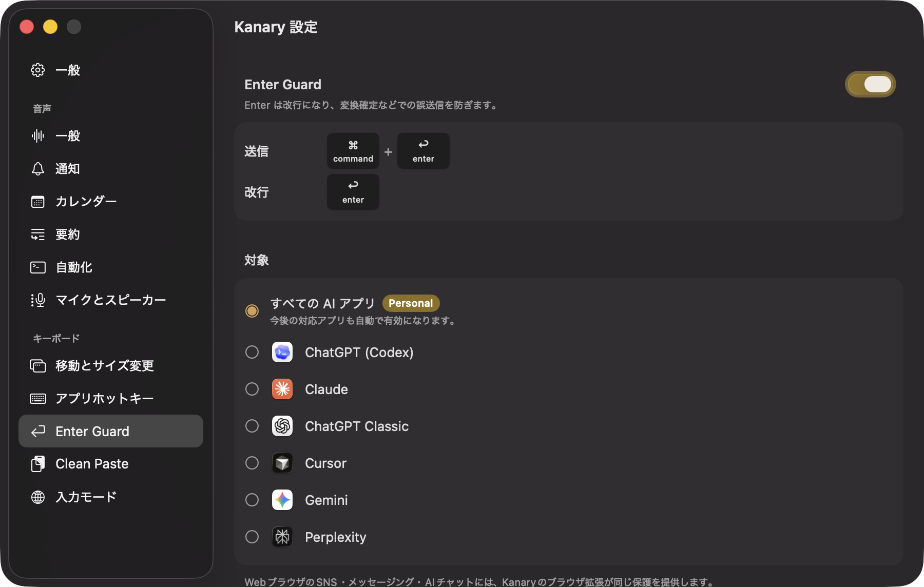Click the command key button for 送信
Screen dimensions: 924x587
click(353, 151)
